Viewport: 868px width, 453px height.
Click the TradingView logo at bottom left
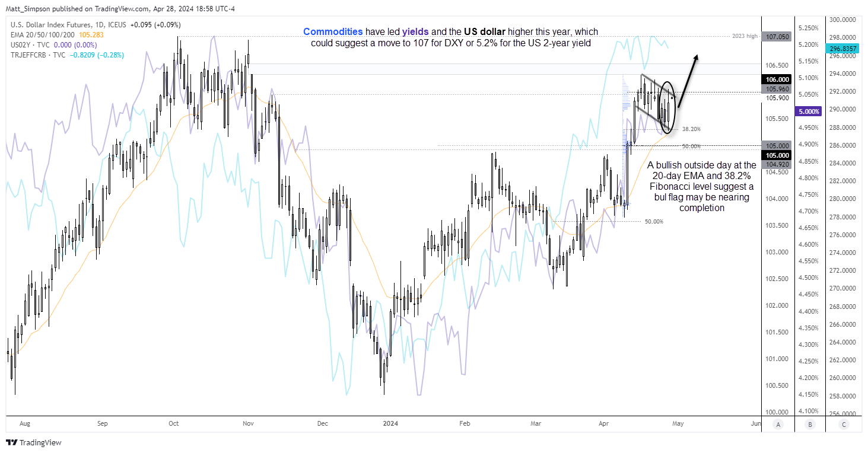point(33,442)
